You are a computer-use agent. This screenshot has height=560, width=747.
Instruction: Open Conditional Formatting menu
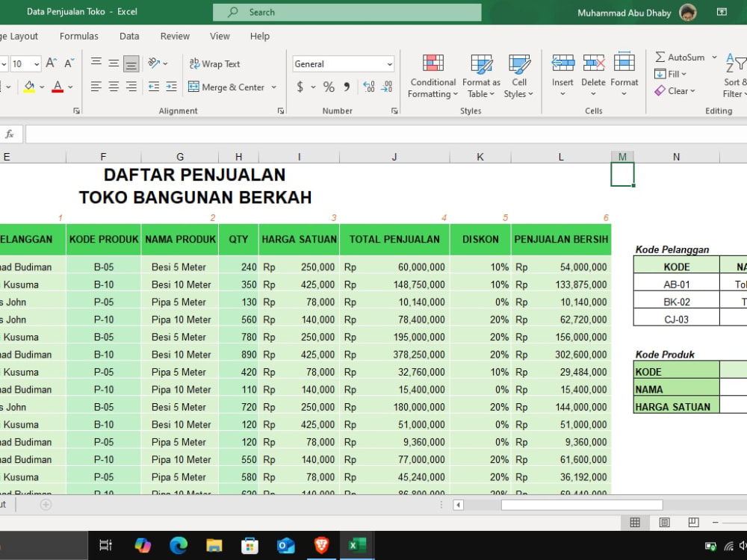coord(433,75)
